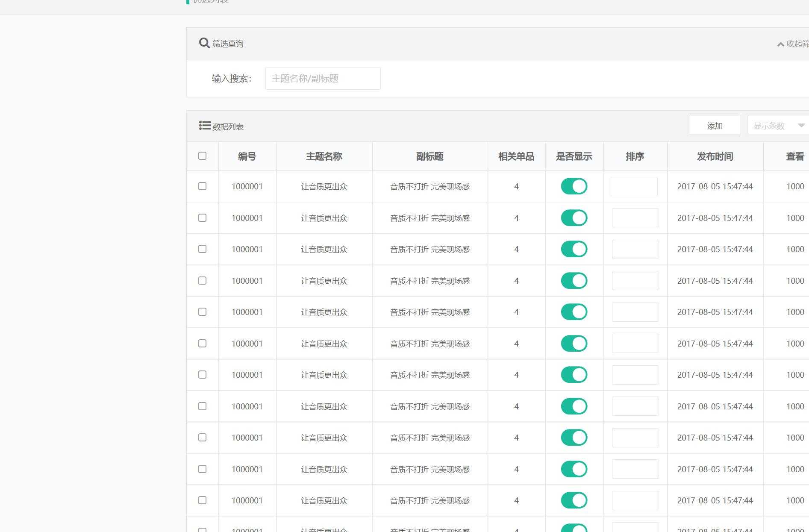This screenshot has height=532, width=809.
Task: Click the 排序 input in the first row
Action: [635, 186]
